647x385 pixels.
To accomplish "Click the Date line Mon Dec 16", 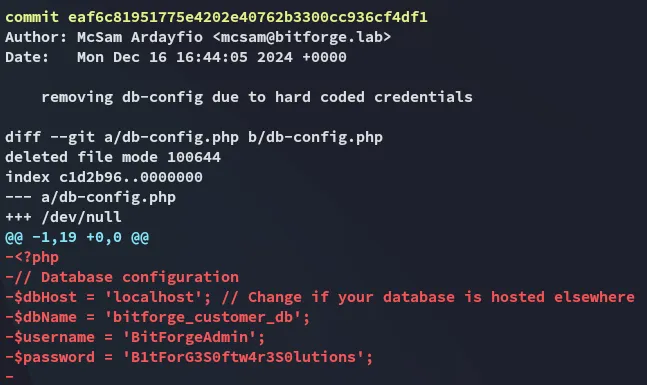I will (176, 57).
